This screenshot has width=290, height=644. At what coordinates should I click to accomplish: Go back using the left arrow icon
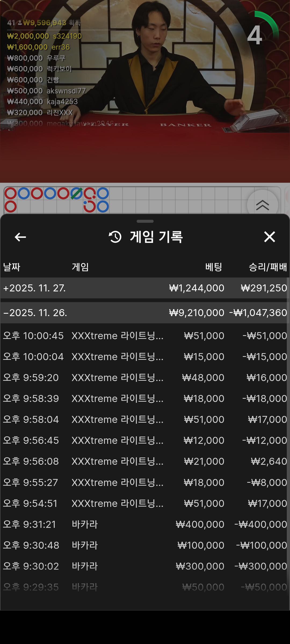coord(20,237)
